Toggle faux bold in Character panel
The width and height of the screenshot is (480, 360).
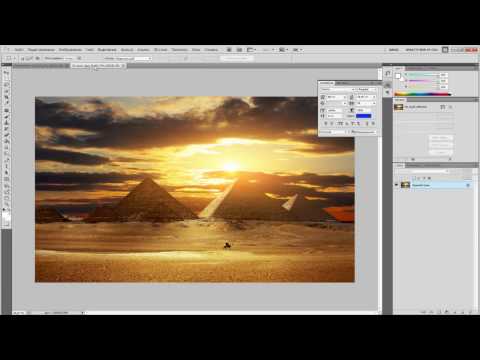click(x=326, y=124)
